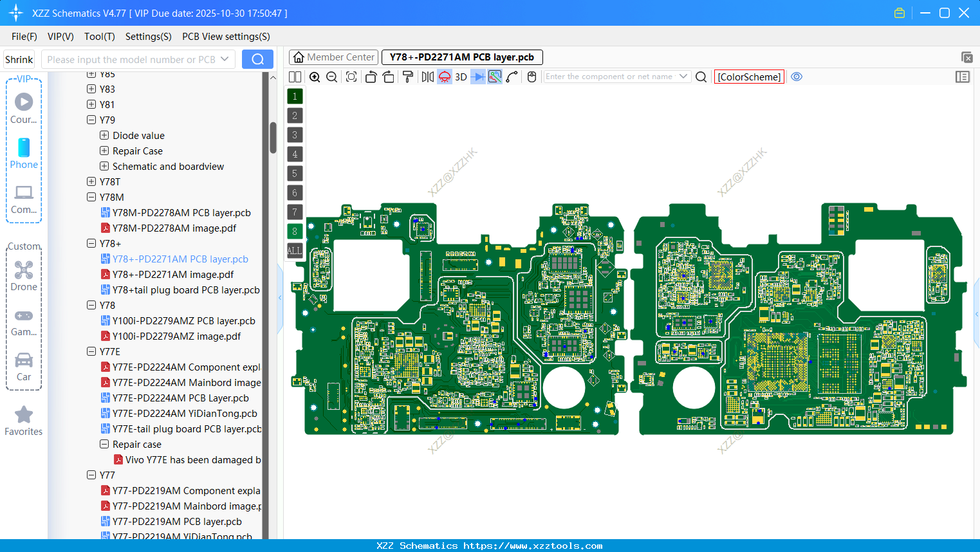Select the Car category
Viewport: 980px width, 552px height.
[x=24, y=367]
